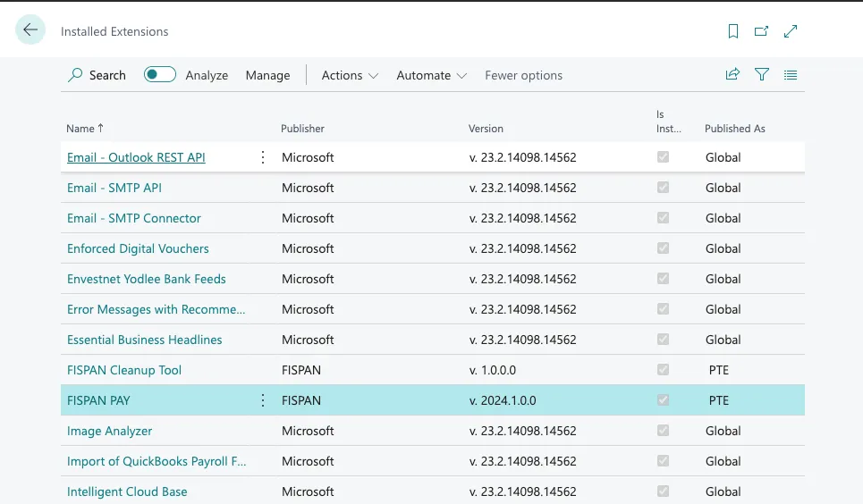Click Fewer options in the action bar
This screenshot has width=863, height=504.
tap(523, 75)
